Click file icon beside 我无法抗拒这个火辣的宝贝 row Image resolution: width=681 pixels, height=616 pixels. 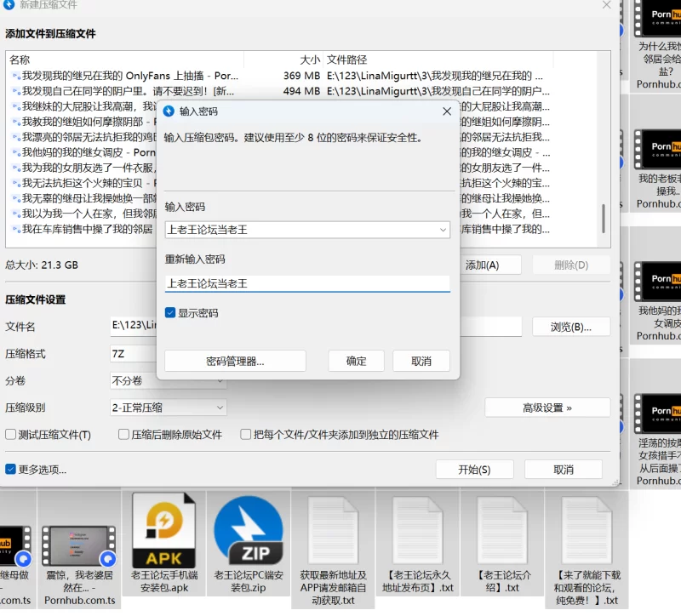tap(16, 183)
